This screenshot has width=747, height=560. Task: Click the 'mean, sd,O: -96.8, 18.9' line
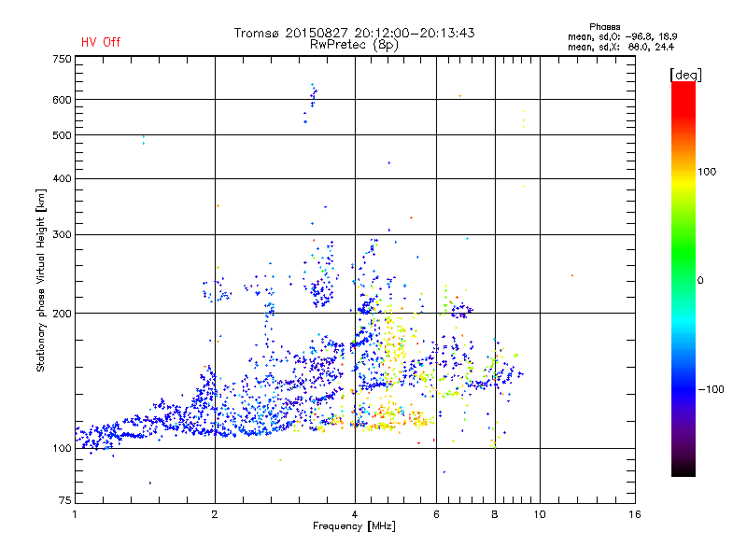[622, 36]
